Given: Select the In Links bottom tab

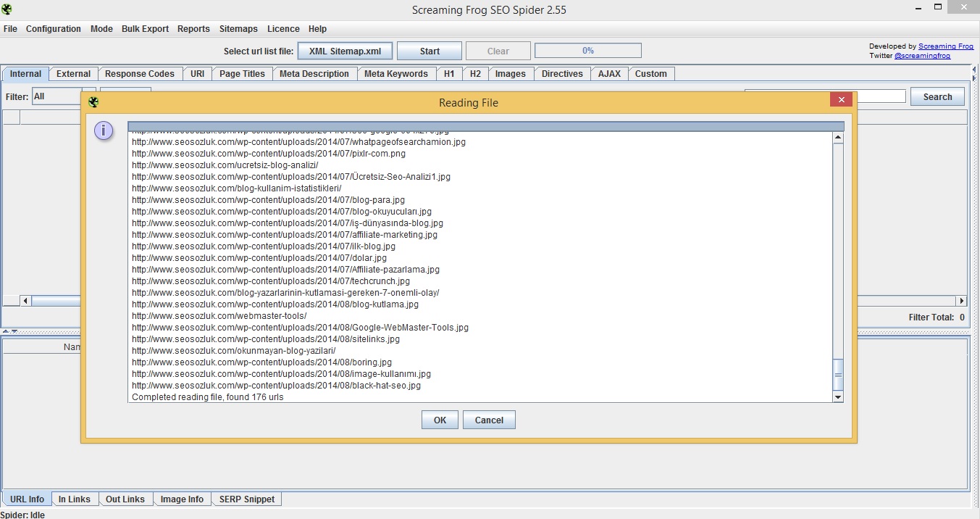Looking at the screenshot, I should click(x=75, y=499).
